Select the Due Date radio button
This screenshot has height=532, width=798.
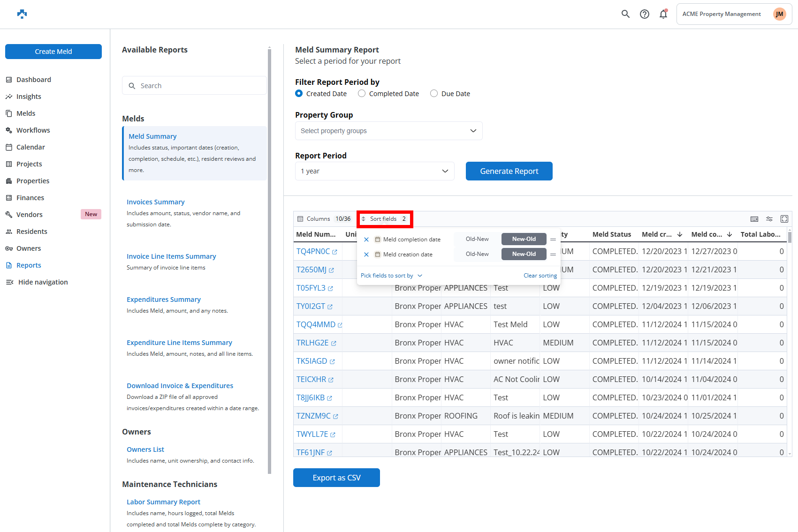click(x=434, y=94)
